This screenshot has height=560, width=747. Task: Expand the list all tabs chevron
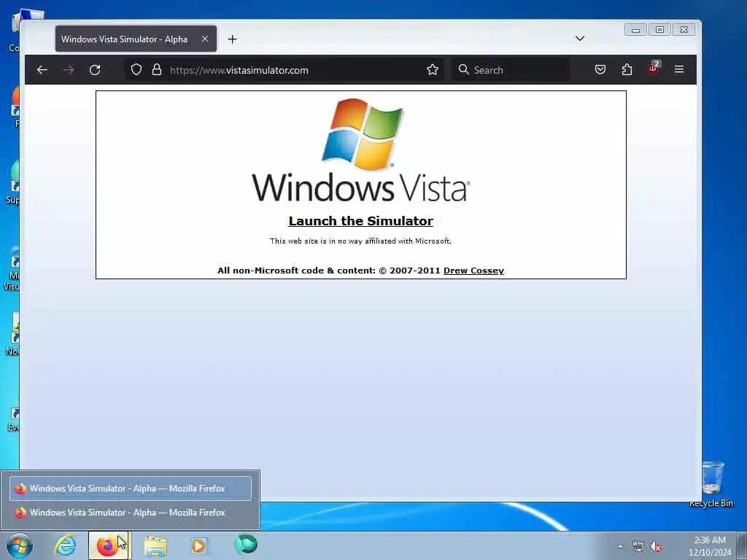[x=580, y=39]
